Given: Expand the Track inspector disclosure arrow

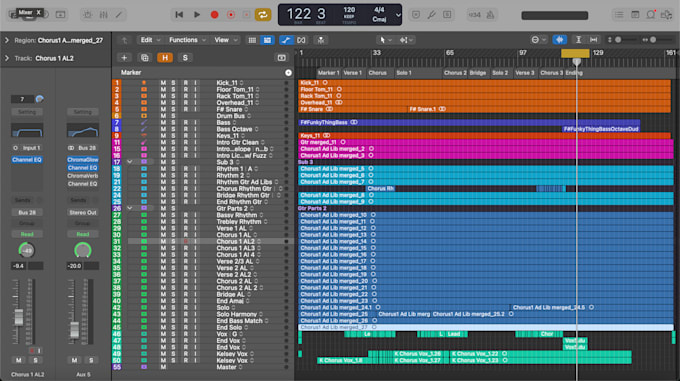Looking at the screenshot, I should pyautogui.click(x=7, y=58).
